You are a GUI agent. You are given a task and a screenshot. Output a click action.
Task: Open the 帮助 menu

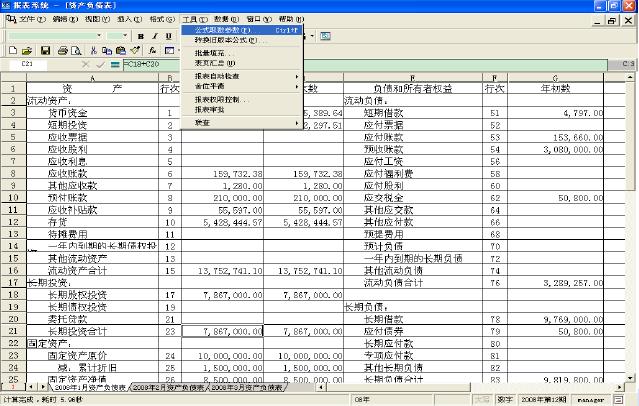[291, 19]
